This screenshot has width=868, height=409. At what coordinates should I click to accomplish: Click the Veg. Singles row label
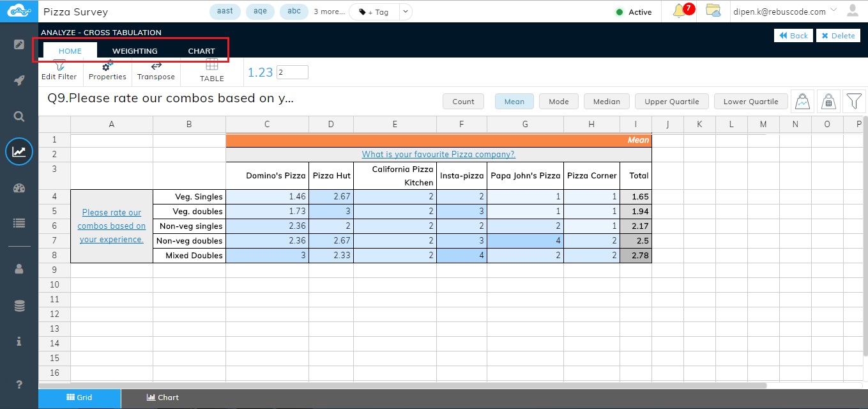click(189, 197)
